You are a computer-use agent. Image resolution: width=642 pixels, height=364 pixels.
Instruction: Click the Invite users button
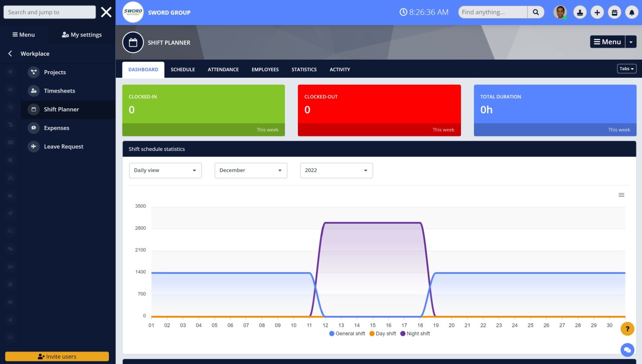coord(57,356)
